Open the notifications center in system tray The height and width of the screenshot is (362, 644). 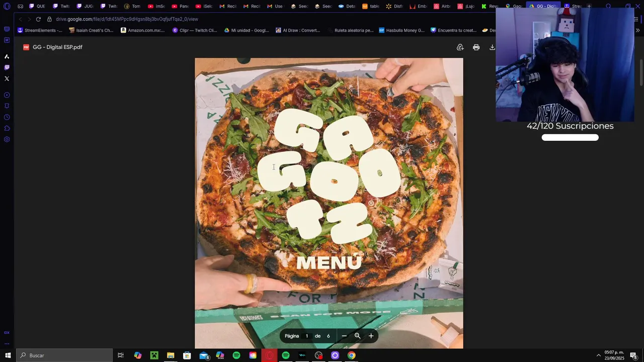tap(634, 355)
